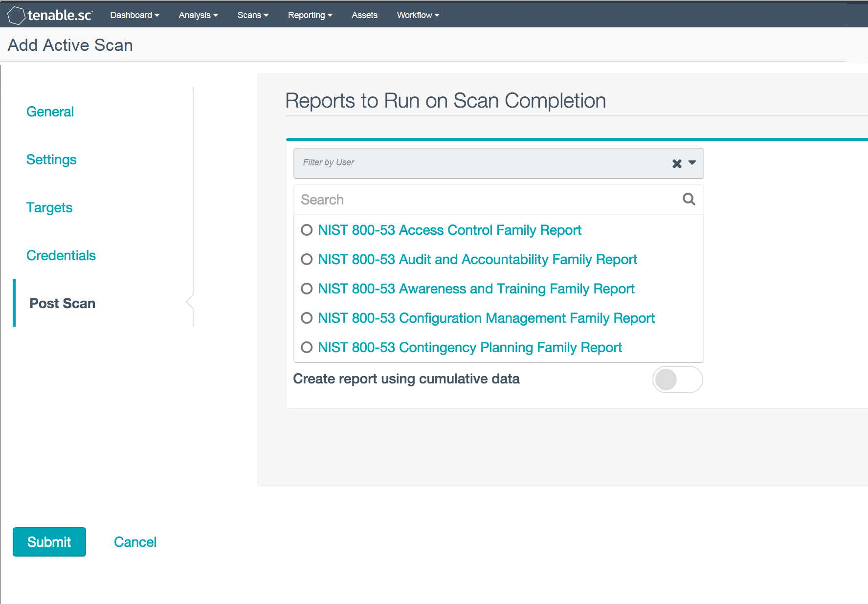Image resolution: width=868 pixels, height=604 pixels.
Task: Open the Reporting dropdown
Action: point(310,15)
